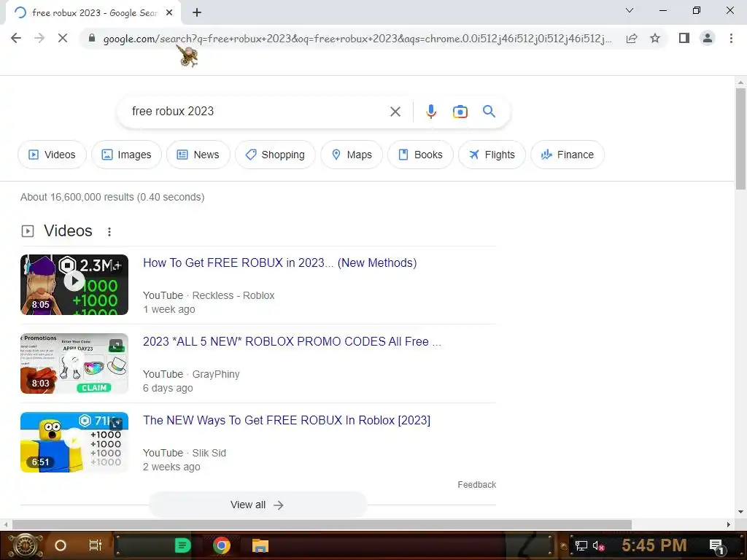Viewport: 747px width, 560px height.
Task: Switch to the Shopping filter
Action: [x=275, y=155]
